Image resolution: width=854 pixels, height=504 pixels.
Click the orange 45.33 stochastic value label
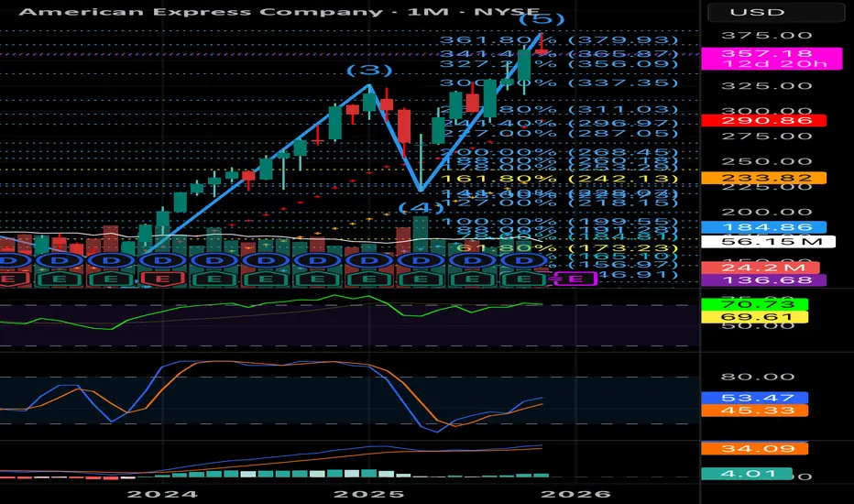pos(754,411)
